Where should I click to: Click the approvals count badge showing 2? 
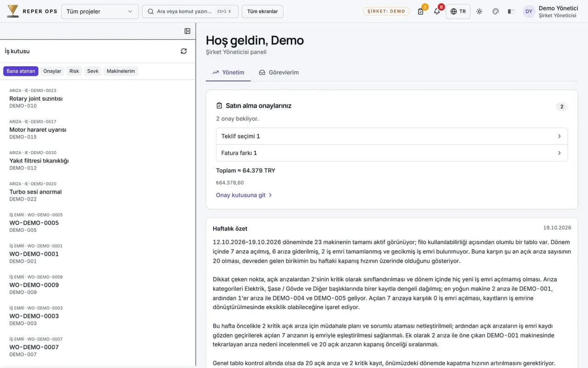tap(562, 107)
